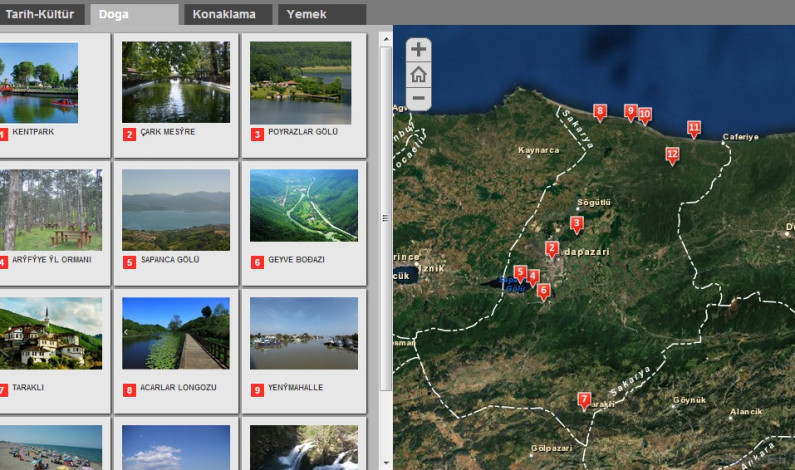Select the Çark Mesýre thumbnail
The height and width of the screenshot is (470, 795).
click(x=176, y=82)
